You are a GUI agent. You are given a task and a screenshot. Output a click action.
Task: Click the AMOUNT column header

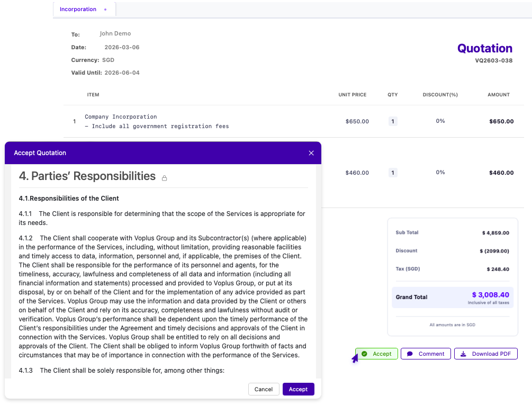click(x=498, y=95)
